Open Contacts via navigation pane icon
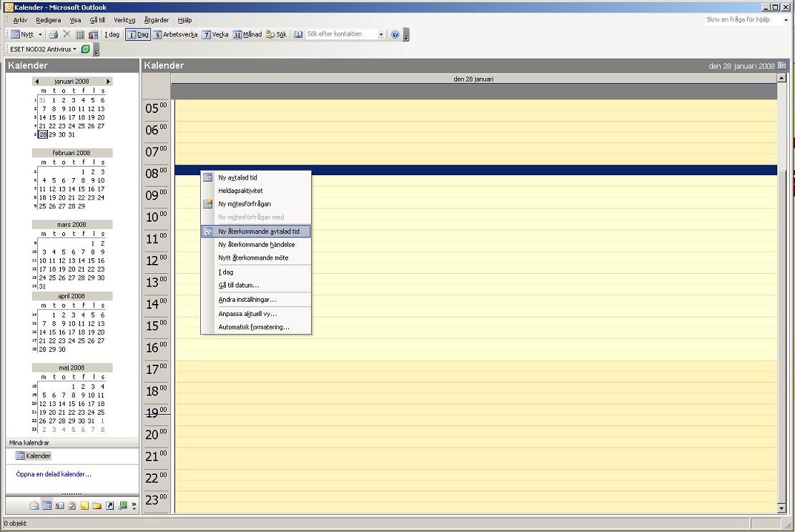 tap(59, 506)
